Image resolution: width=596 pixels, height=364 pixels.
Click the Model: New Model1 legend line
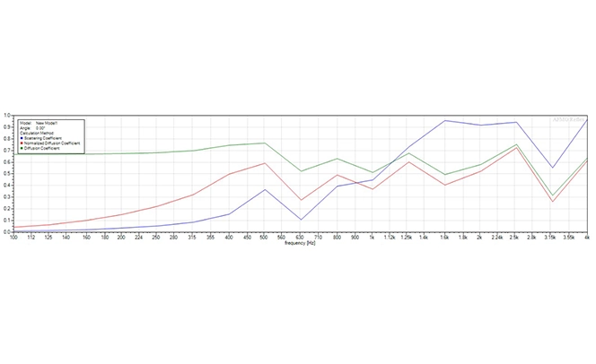[39, 122]
